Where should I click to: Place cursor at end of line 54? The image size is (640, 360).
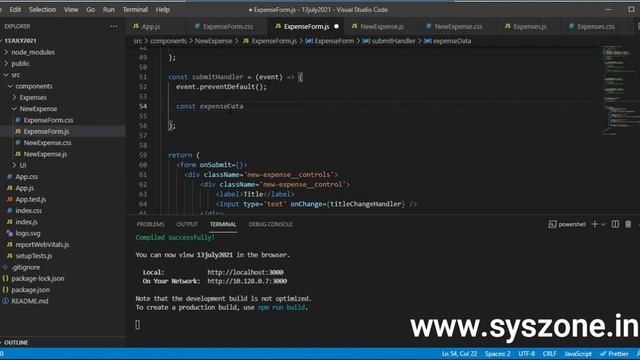[244, 106]
